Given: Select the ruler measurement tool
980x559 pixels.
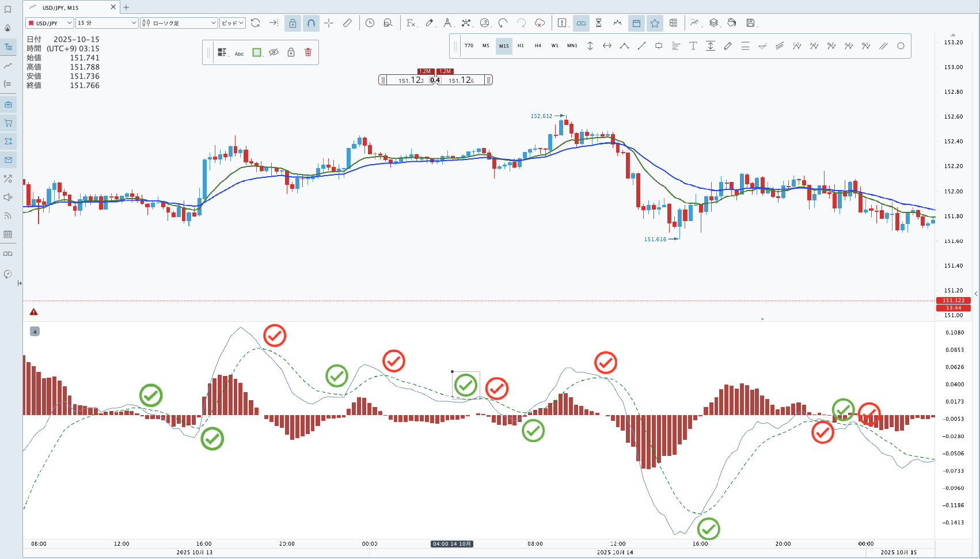Looking at the screenshot, I should coord(347,23).
